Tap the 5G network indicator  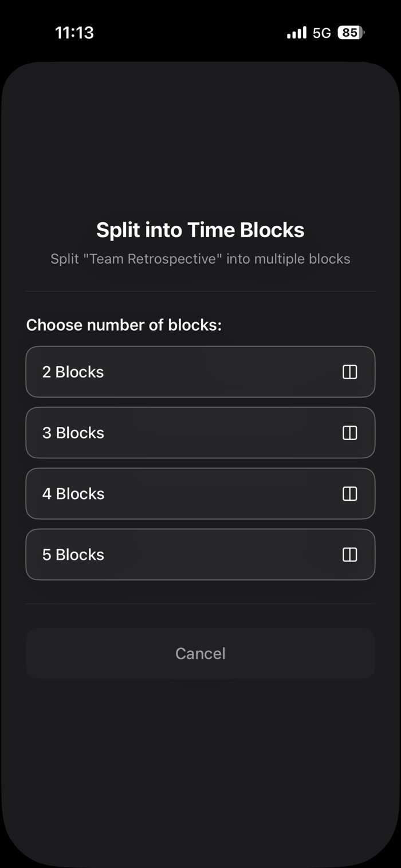322,33
